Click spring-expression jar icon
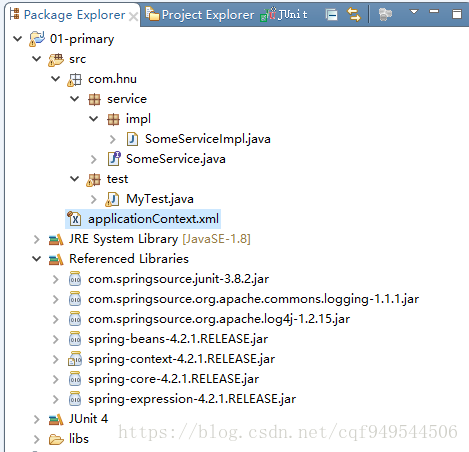Viewport: 469px width, 452px height. [x=75, y=399]
